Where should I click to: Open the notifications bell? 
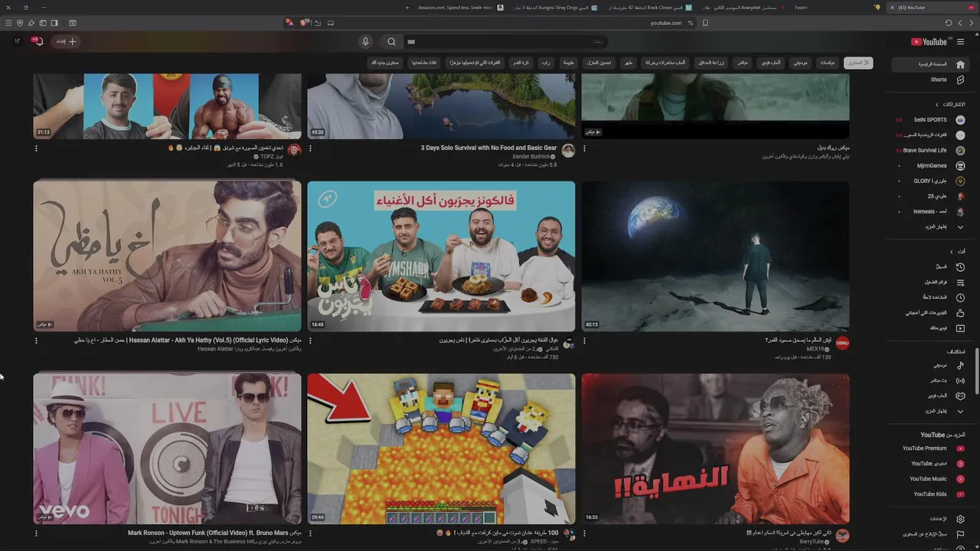coord(38,41)
